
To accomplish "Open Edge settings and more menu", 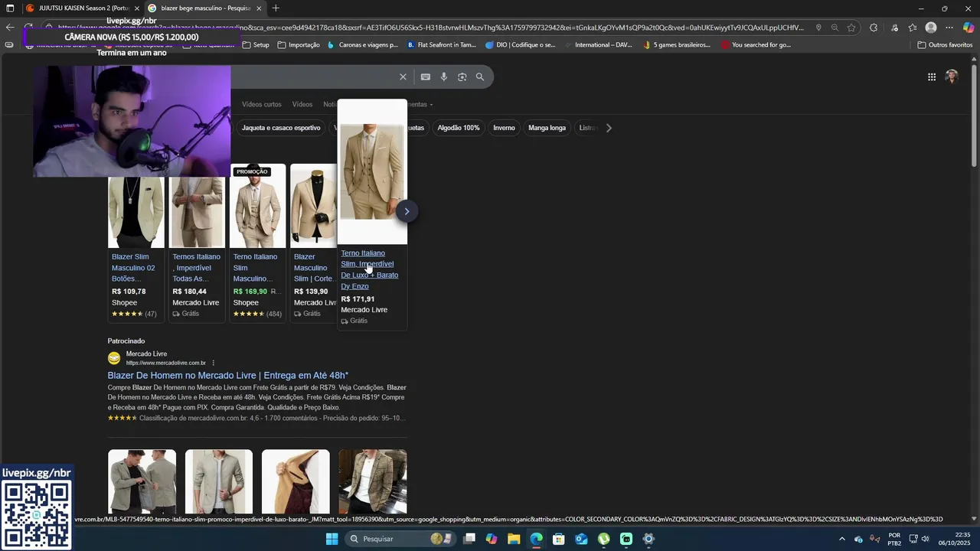I will (949, 28).
